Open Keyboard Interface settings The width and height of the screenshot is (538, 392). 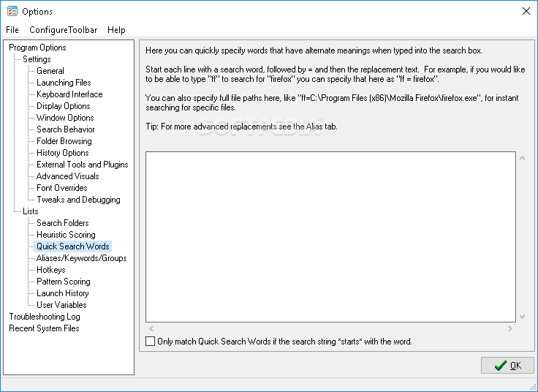69,94
